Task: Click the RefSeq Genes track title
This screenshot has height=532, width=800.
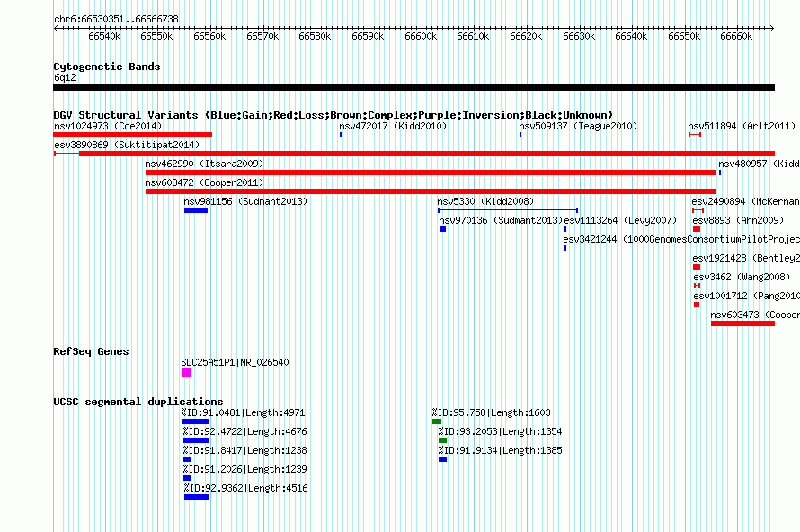Action: coord(91,351)
